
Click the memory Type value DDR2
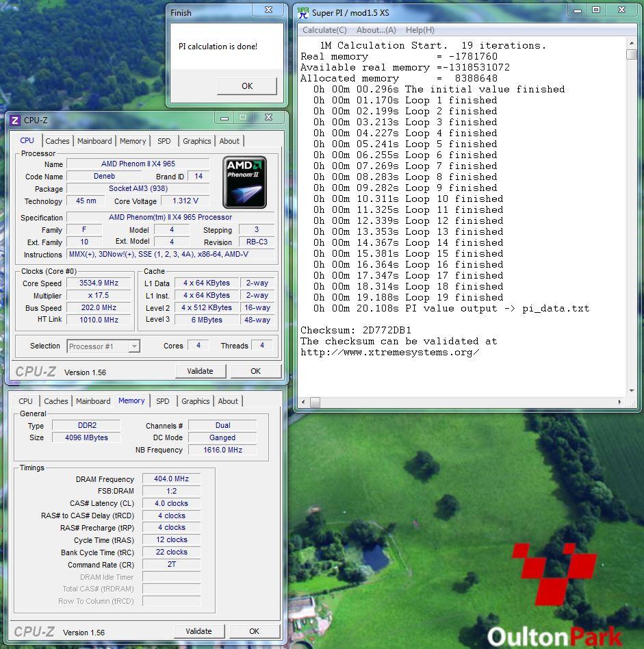click(x=86, y=426)
